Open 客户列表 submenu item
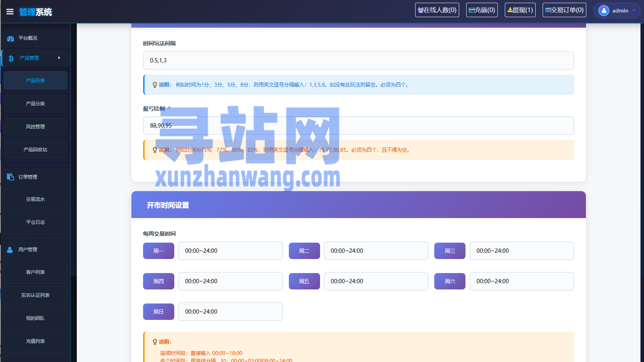 [35, 272]
